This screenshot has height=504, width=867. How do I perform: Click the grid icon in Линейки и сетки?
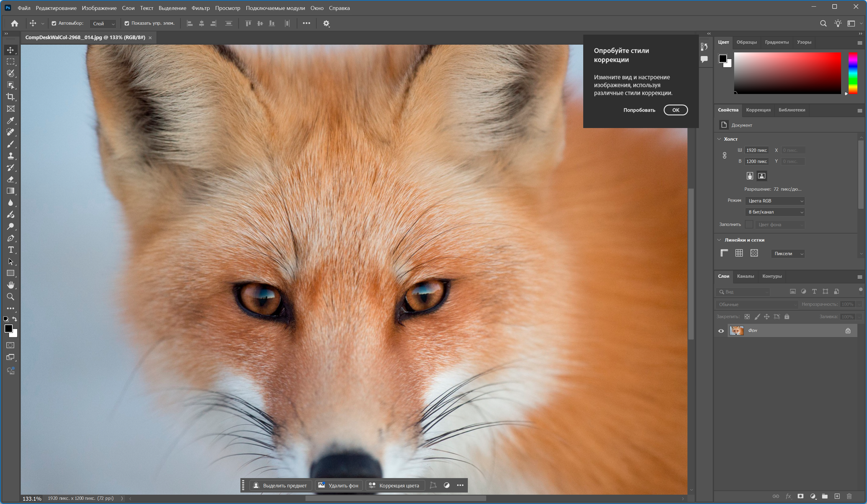click(x=739, y=253)
